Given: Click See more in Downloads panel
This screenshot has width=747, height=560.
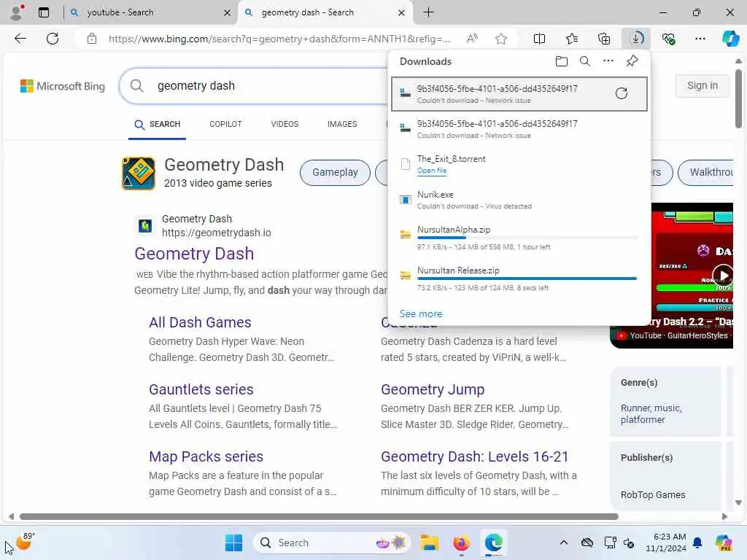Looking at the screenshot, I should pos(421,314).
